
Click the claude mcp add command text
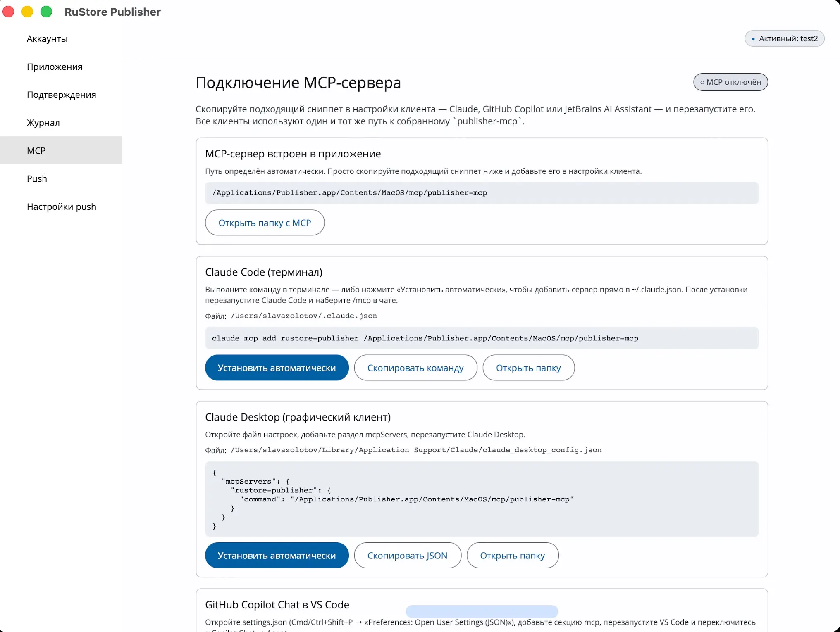click(x=425, y=338)
